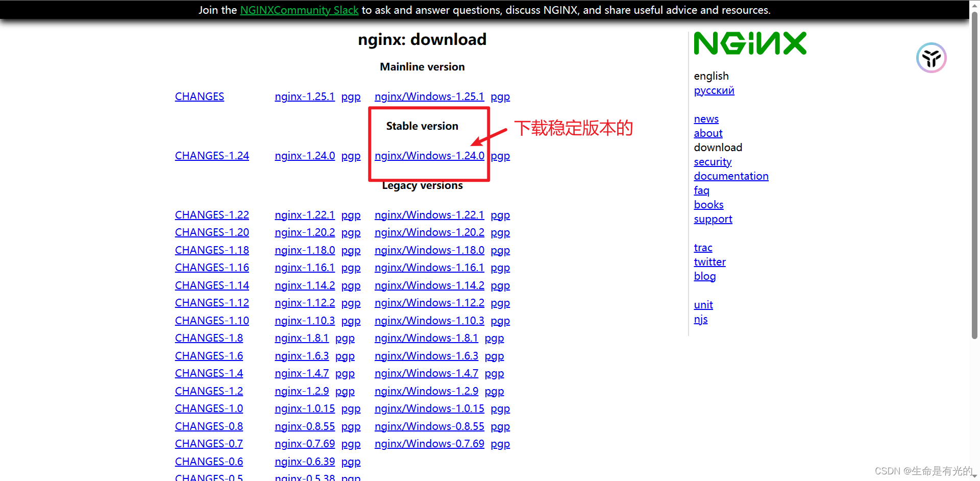
Task: Download nginx-1.8.1 source
Action: tap(302, 338)
